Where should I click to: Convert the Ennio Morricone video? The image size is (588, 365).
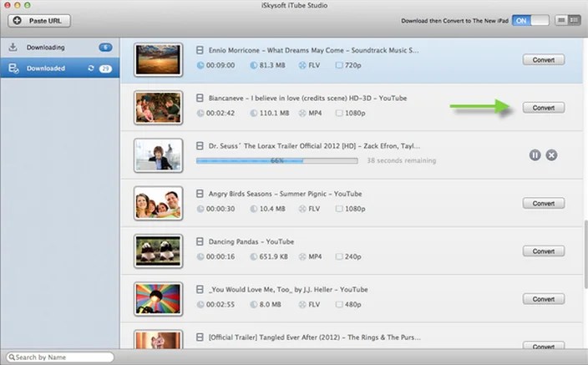[544, 60]
